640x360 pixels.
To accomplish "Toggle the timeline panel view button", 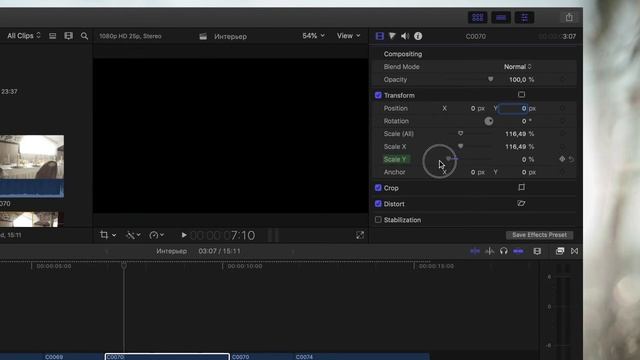I will click(501, 18).
